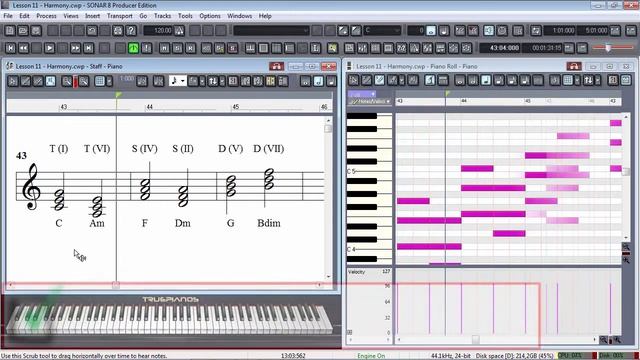The image size is (640, 360).
Task: Click the metronome icon beside the tempo
Action: (179, 31)
